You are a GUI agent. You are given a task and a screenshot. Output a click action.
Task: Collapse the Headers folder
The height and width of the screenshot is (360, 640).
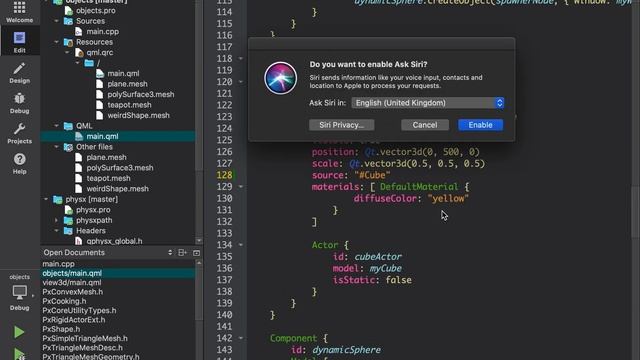(x=56, y=231)
